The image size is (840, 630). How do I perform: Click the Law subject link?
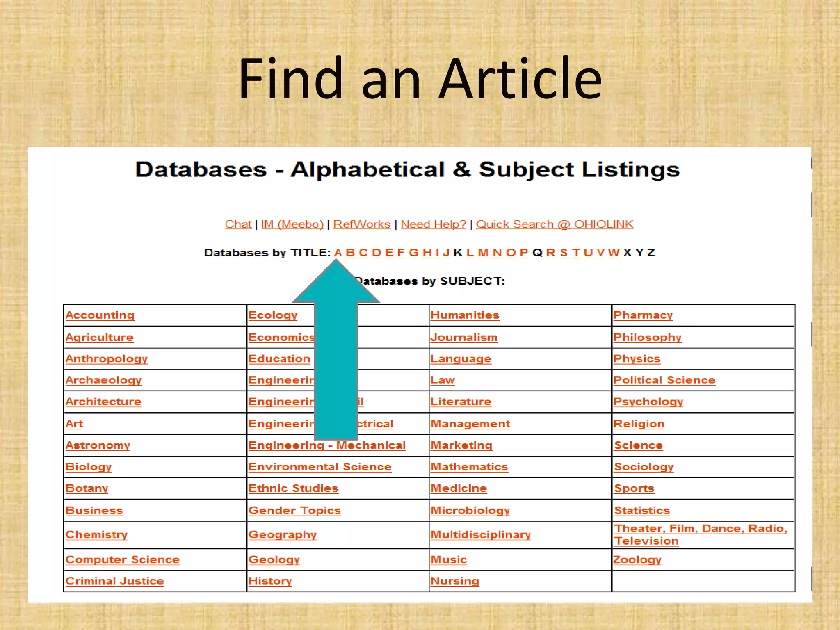point(443,380)
